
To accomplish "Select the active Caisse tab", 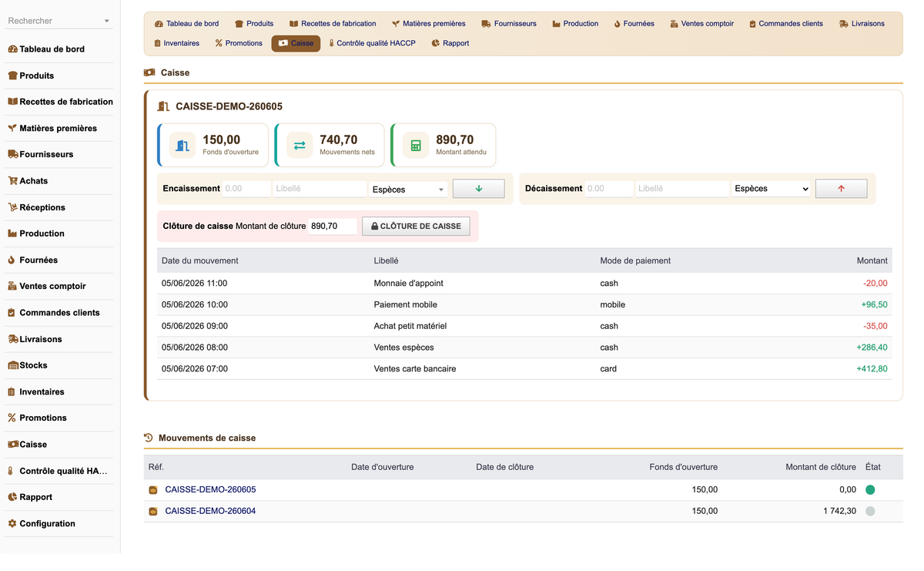I will pyautogui.click(x=296, y=43).
